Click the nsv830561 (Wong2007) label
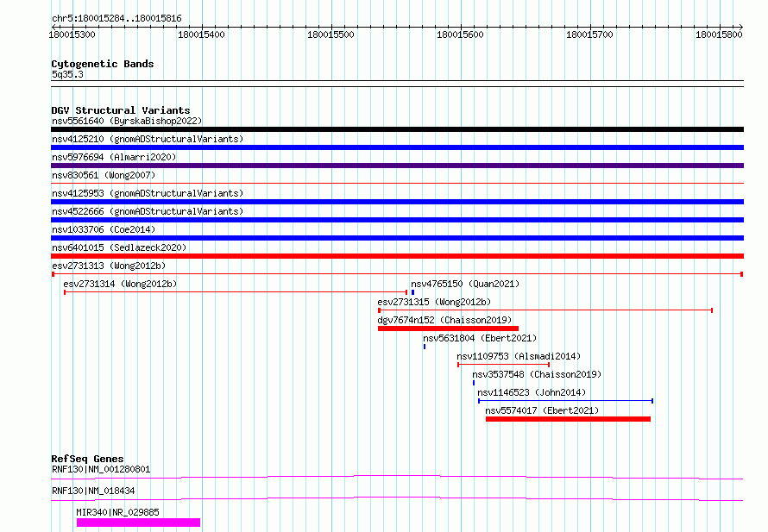The image size is (768, 532). (104, 175)
